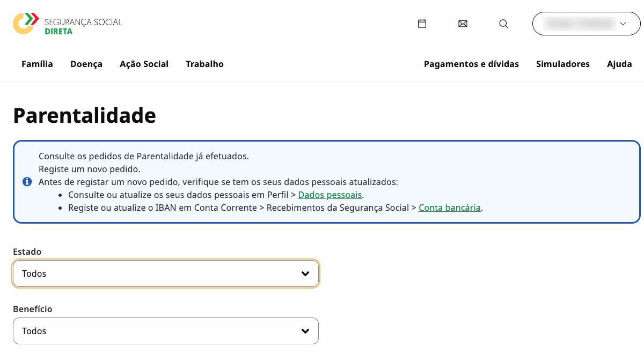
Task: Go to Pagamentos e dívidas
Action: [x=471, y=64]
